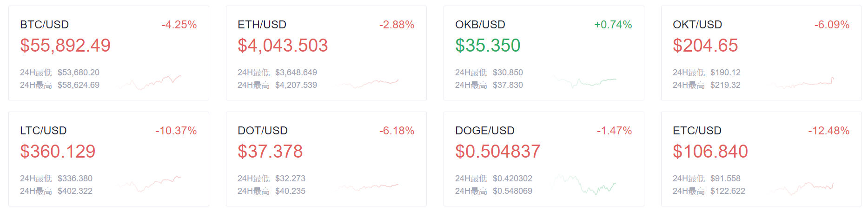This screenshot has width=868, height=212.
Task: Open the DOGE/USD pair label
Action: (484, 131)
